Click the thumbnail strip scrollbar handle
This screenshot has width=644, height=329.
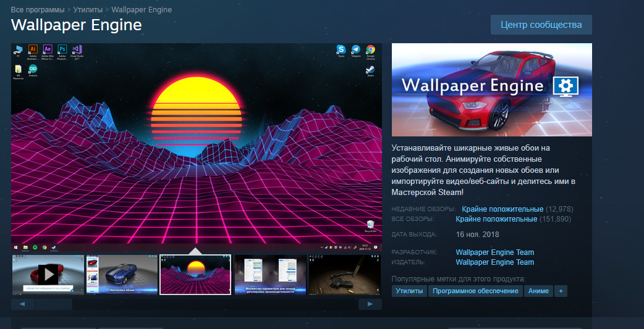pyautogui.click(x=54, y=304)
